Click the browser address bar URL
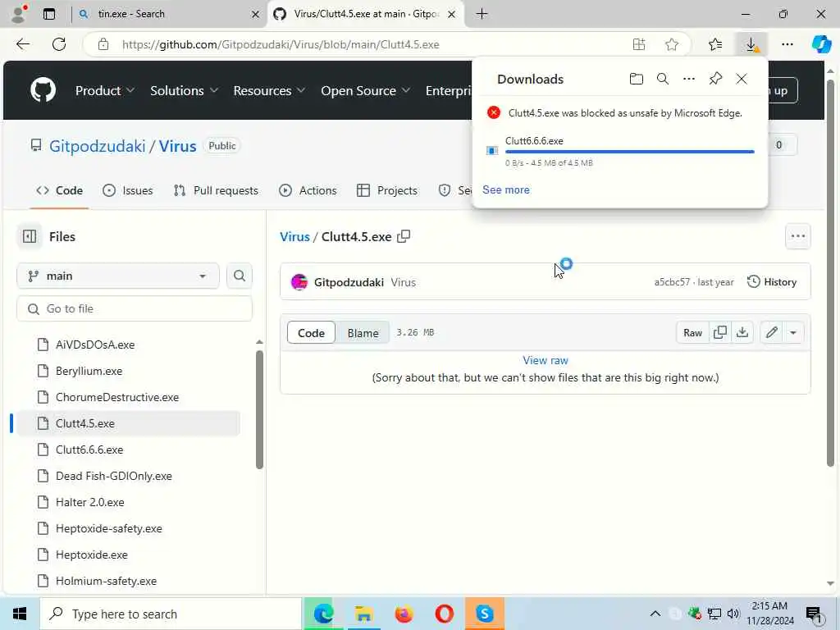The height and width of the screenshot is (630, 840). [x=281, y=44]
